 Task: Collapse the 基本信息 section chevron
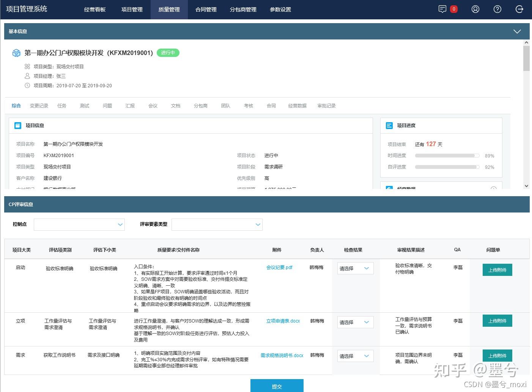coord(517,31)
